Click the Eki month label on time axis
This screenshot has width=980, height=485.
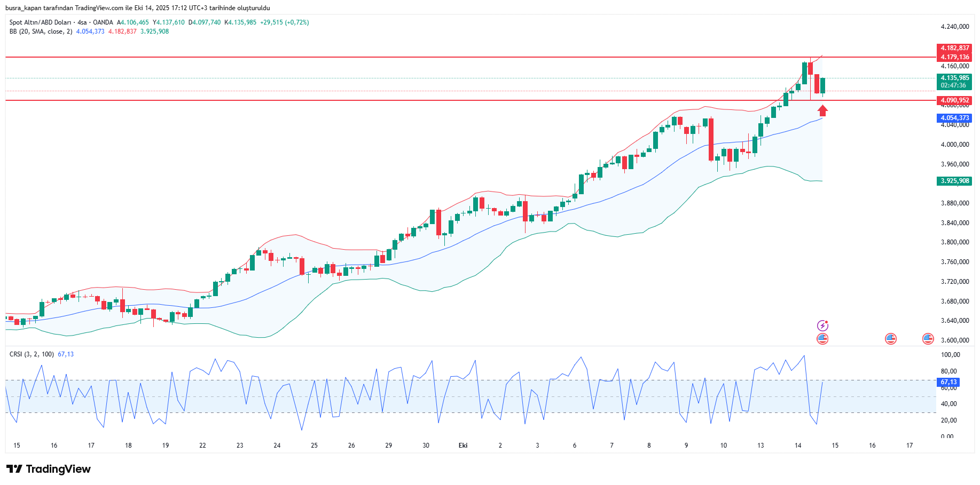(463, 446)
